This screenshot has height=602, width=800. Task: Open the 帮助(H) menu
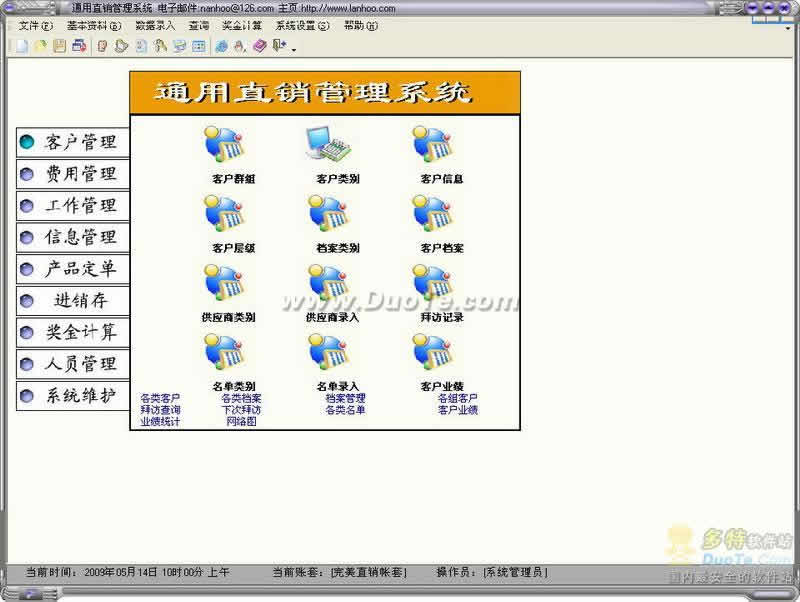pyautogui.click(x=361, y=26)
